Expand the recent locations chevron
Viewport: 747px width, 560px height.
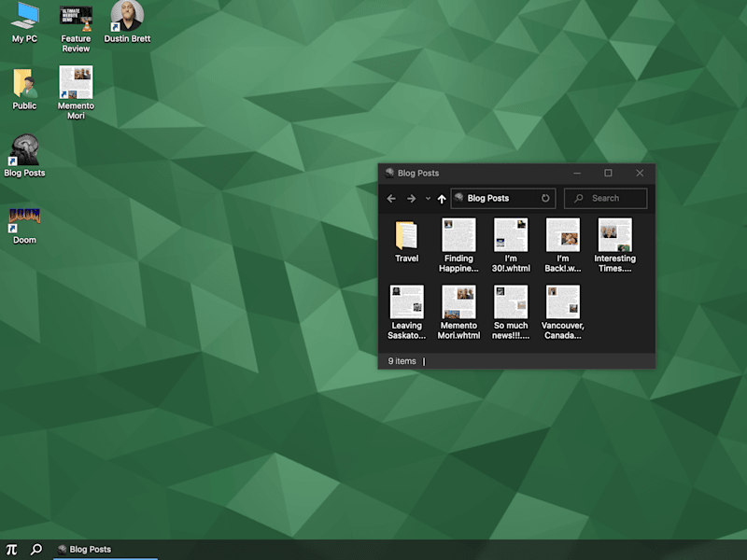click(428, 199)
